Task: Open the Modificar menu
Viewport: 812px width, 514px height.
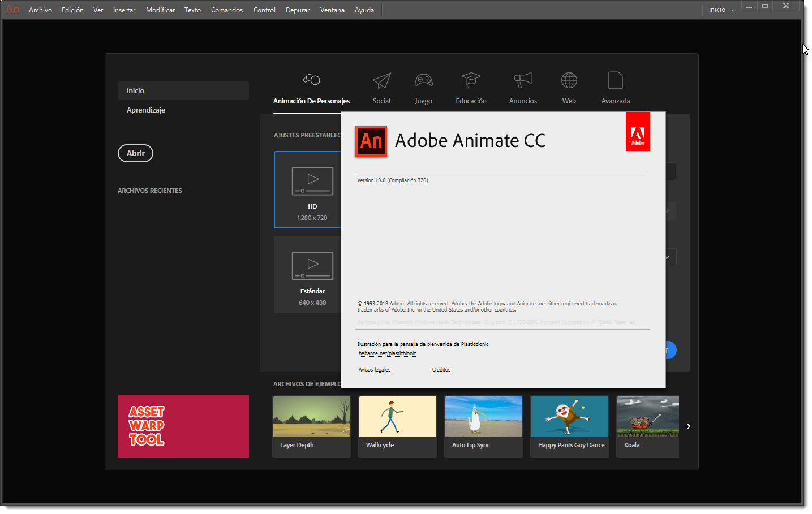Action: point(160,10)
